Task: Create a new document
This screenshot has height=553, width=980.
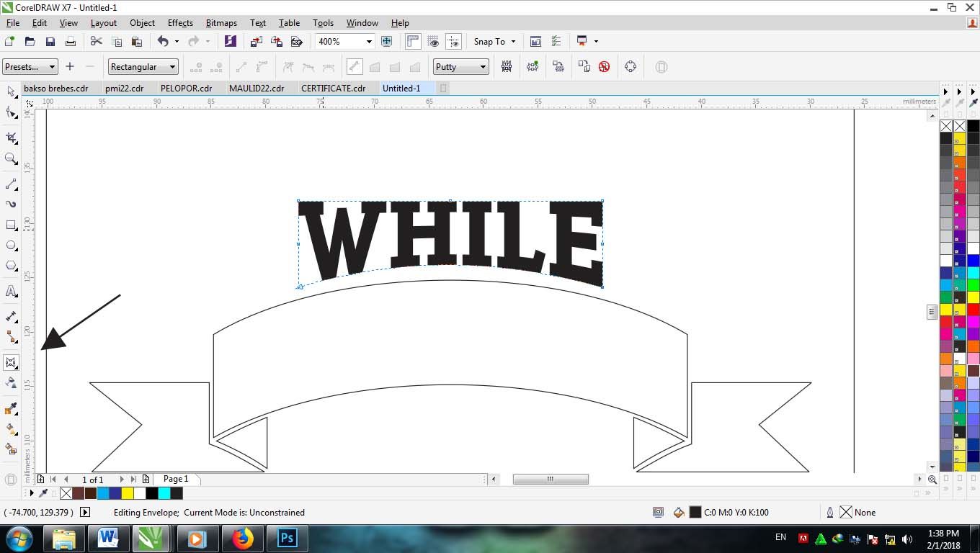Action: [9, 41]
